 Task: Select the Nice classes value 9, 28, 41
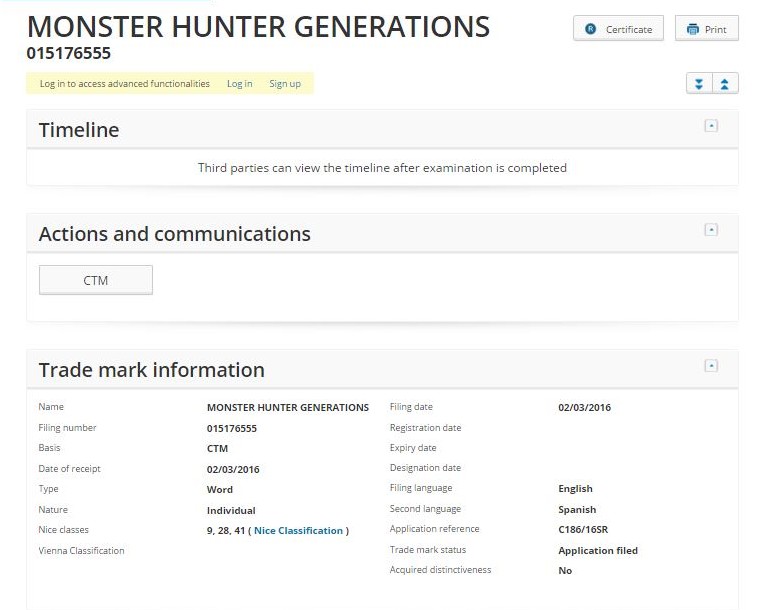coord(226,530)
